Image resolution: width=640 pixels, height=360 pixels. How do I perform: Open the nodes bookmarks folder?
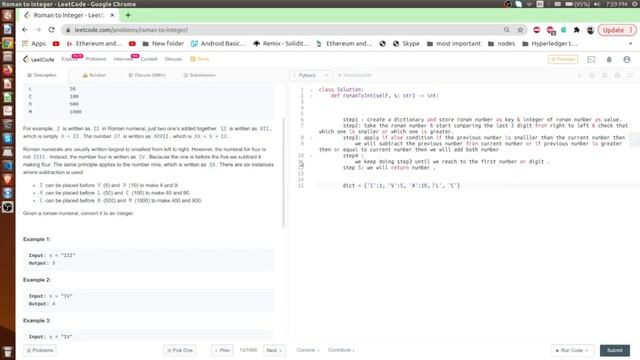pyautogui.click(x=502, y=43)
